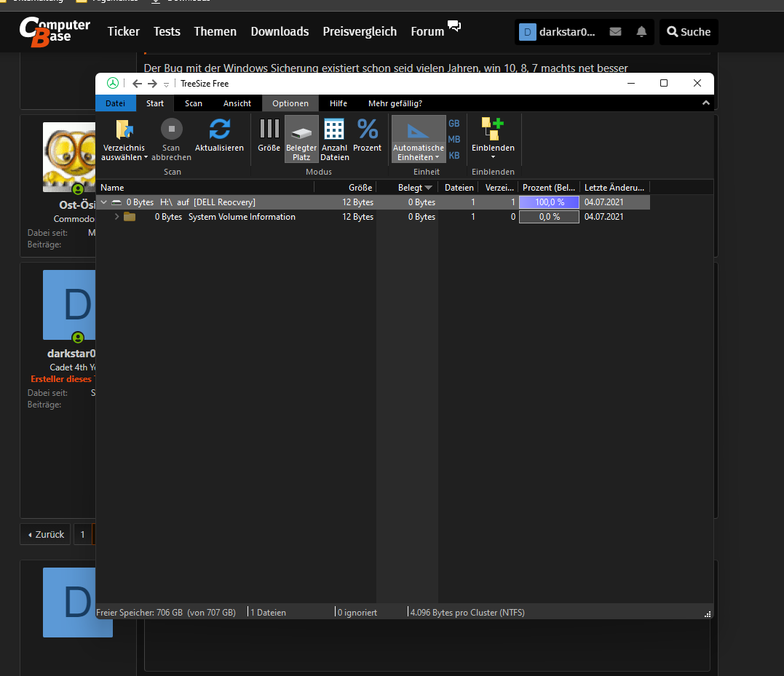The image size is (784, 676).
Task: Open the Forum link on ComputerBase
Action: click(x=427, y=31)
